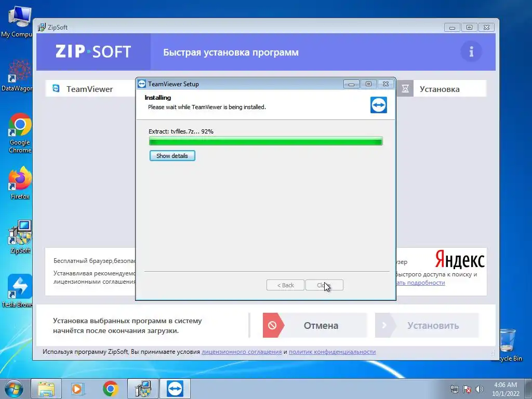Click the TeamViewer entry in the ZipSoft list
Image resolution: width=532 pixels, height=399 pixels.
click(90, 88)
